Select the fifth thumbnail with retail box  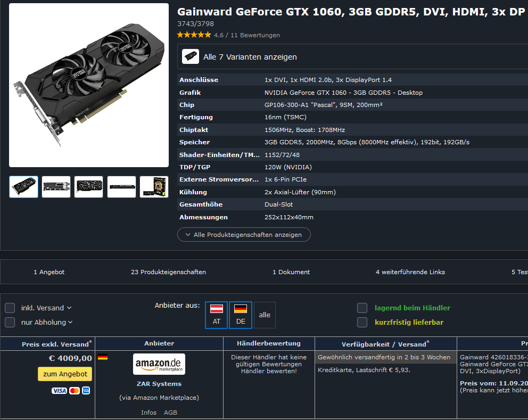point(154,187)
